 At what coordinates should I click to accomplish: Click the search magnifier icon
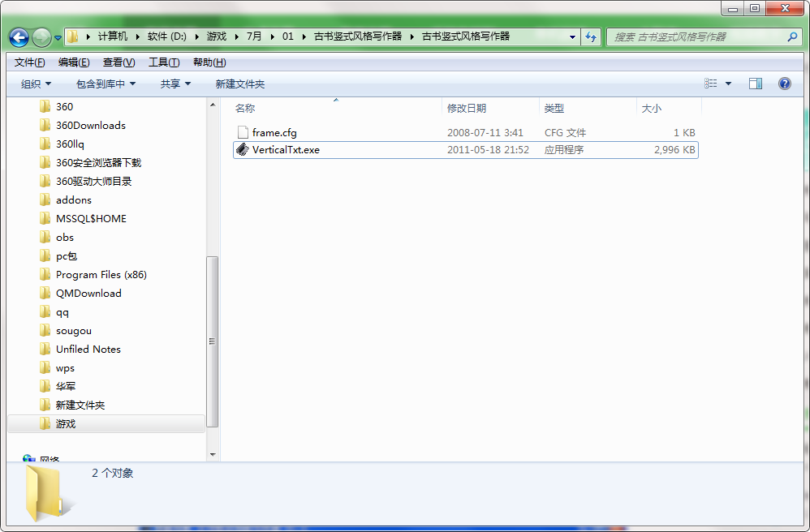(792, 36)
